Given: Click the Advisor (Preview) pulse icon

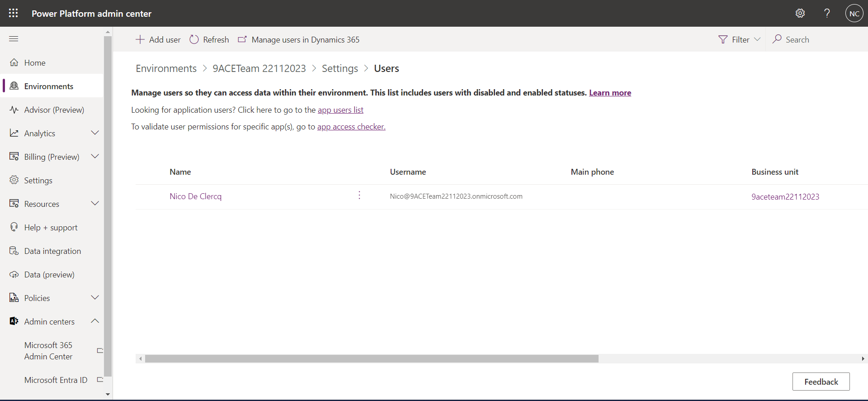Looking at the screenshot, I should click(14, 110).
